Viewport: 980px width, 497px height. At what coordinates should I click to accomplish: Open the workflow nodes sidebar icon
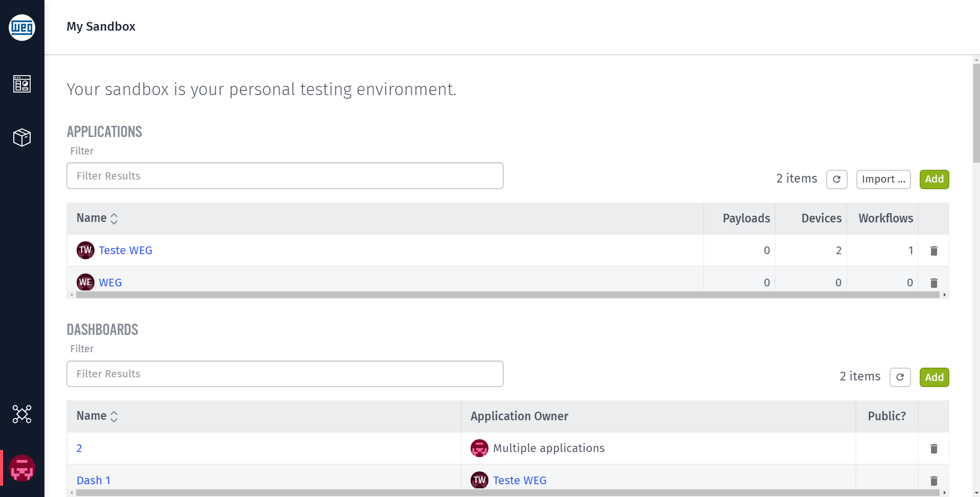coord(22,414)
